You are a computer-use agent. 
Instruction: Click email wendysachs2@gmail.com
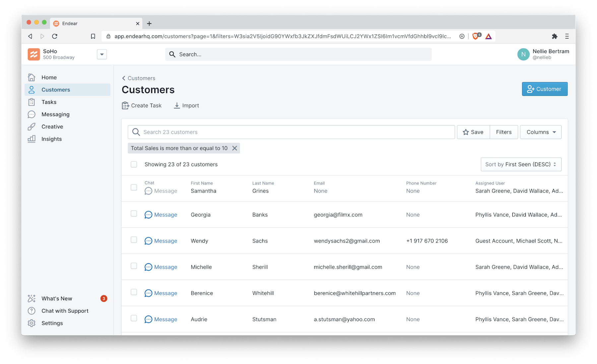(x=347, y=241)
